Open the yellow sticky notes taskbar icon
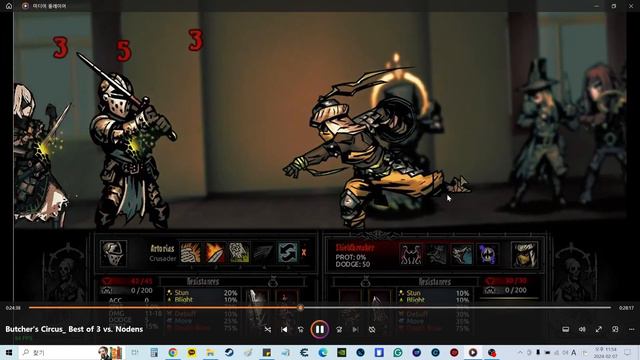Screen dimensions: 640x360 267,352
